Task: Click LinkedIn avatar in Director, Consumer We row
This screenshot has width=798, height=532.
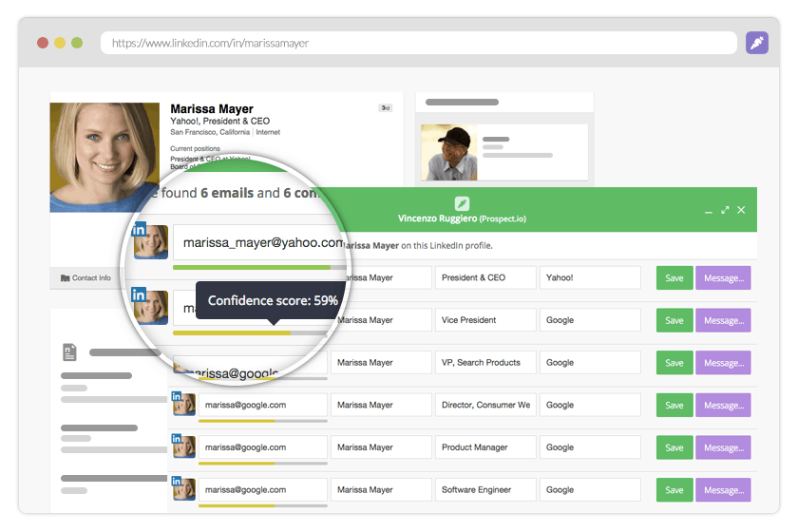Action: tap(183, 404)
